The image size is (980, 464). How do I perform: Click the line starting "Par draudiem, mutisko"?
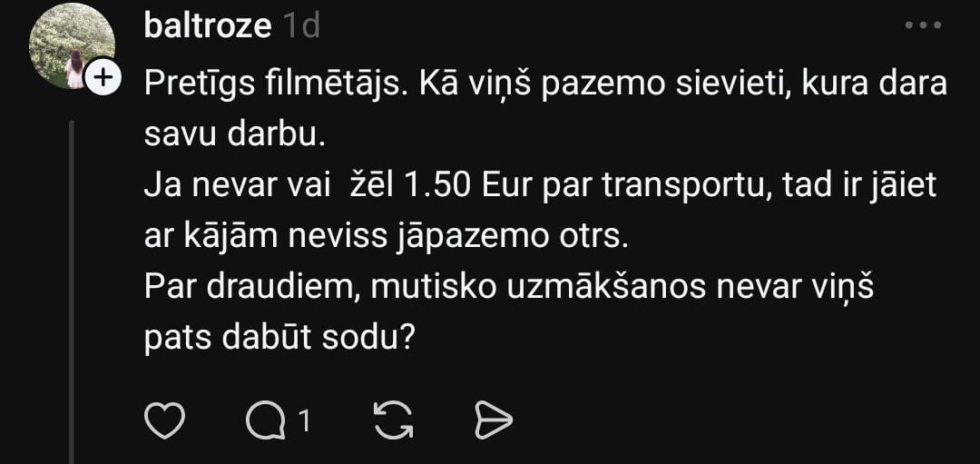tap(508, 288)
